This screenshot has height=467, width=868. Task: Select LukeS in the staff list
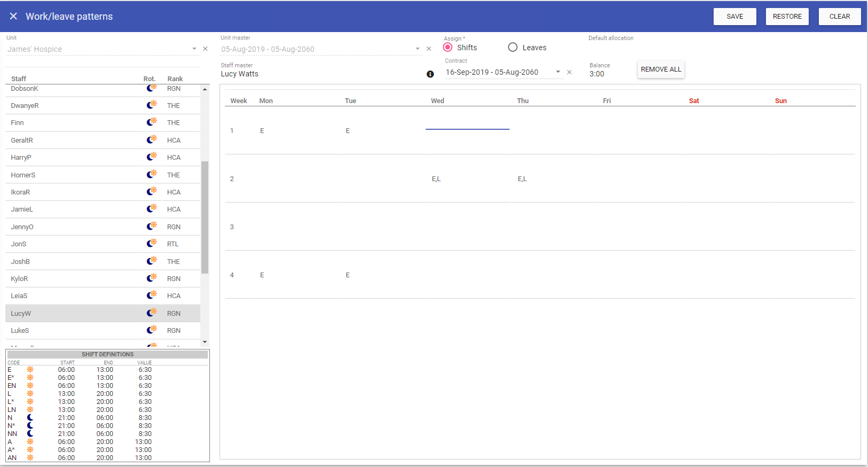point(20,331)
